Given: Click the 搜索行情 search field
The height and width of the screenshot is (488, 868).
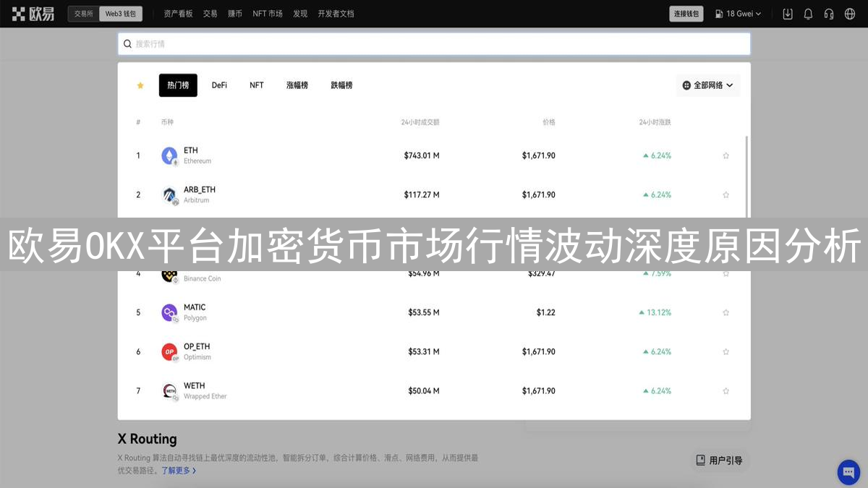Looking at the screenshot, I should click(434, 44).
